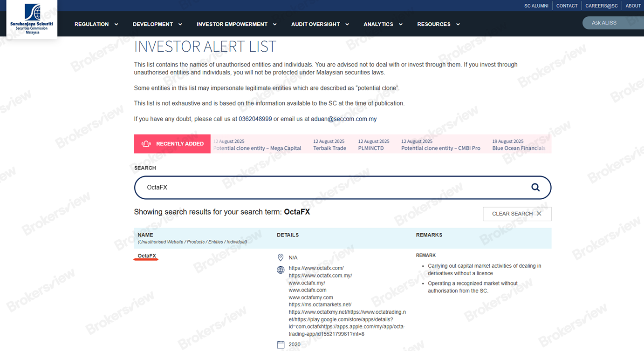Click the X icon in Clear Search
This screenshot has width=644, height=351.
pos(539,214)
